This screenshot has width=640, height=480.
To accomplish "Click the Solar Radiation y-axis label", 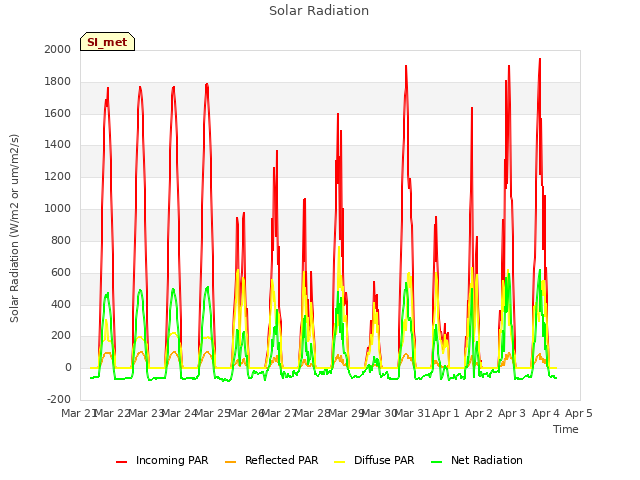I will pos(14,228).
